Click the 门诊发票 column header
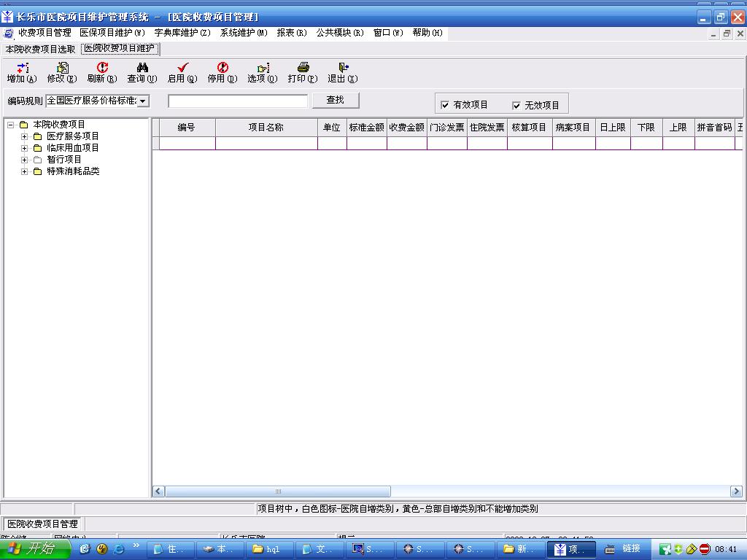The width and height of the screenshot is (747, 560). coord(447,128)
